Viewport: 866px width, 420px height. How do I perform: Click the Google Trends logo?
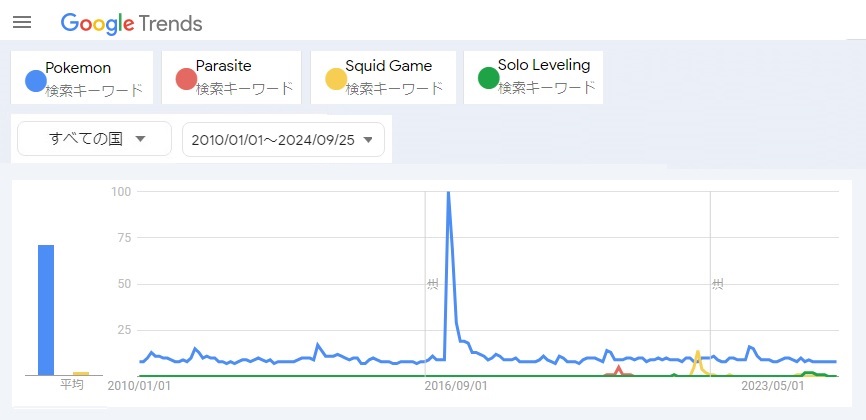(131, 23)
